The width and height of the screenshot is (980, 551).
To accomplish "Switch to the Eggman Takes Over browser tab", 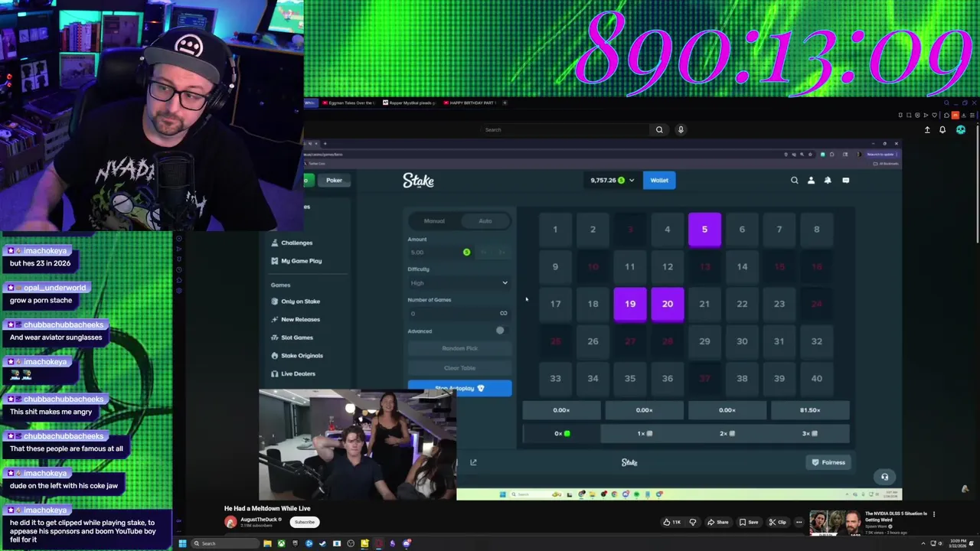I will pyautogui.click(x=349, y=103).
